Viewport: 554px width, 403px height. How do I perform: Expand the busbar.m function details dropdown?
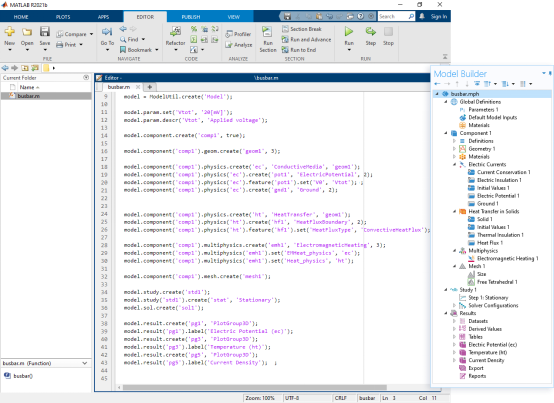84,363
